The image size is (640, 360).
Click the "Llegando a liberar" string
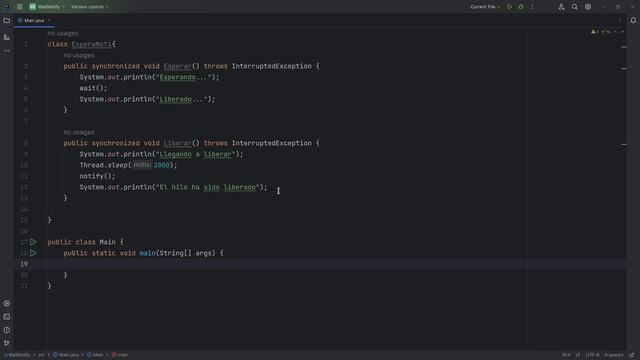coord(196,154)
